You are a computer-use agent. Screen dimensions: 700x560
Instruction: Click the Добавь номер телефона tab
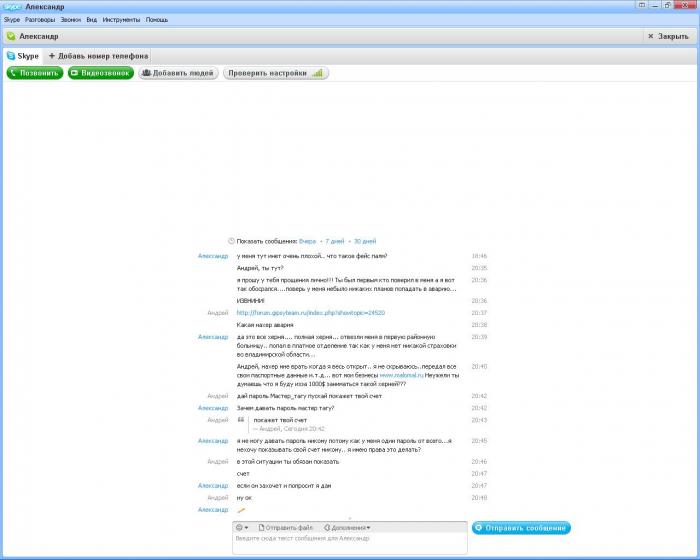coord(98,56)
